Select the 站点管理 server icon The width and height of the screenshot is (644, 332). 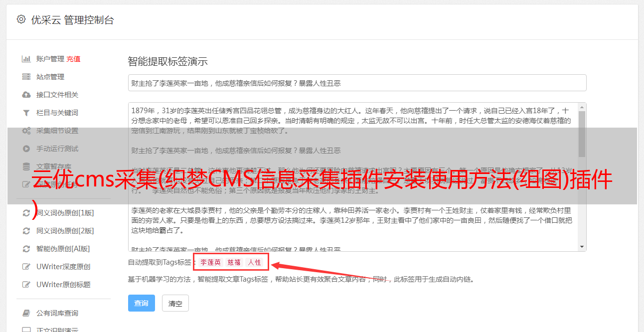pos(26,77)
